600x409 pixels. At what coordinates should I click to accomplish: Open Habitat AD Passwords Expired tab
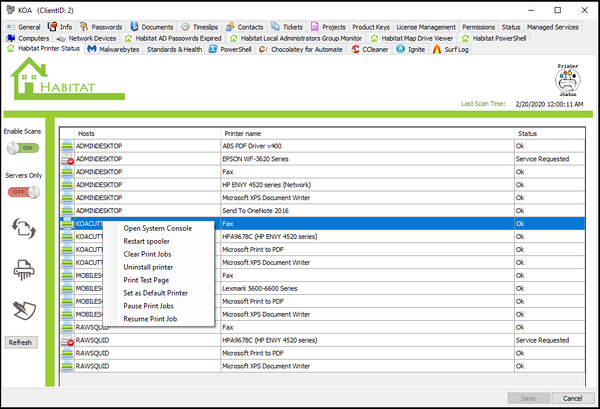[x=173, y=38]
